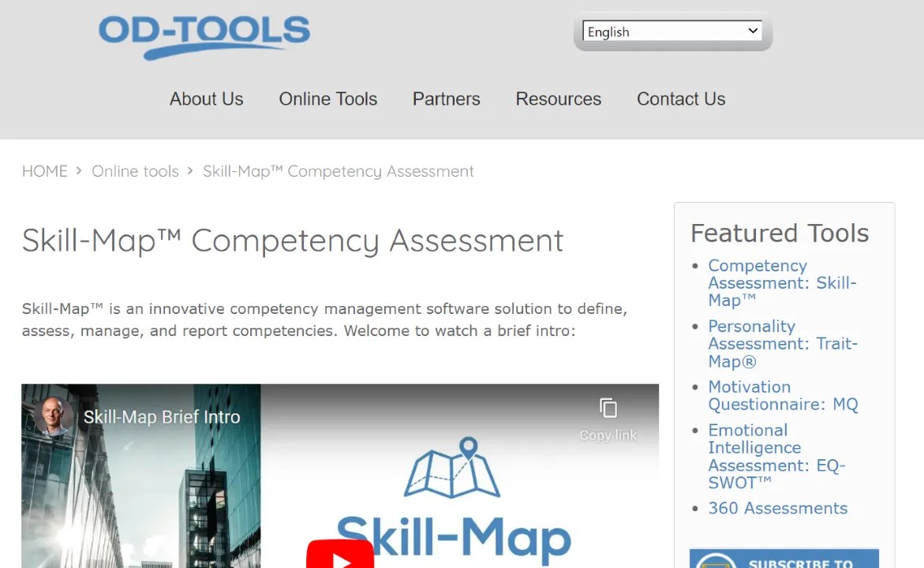Viewport: 924px width, 568px height.
Task: Open the About Us menu
Action: 206,99
